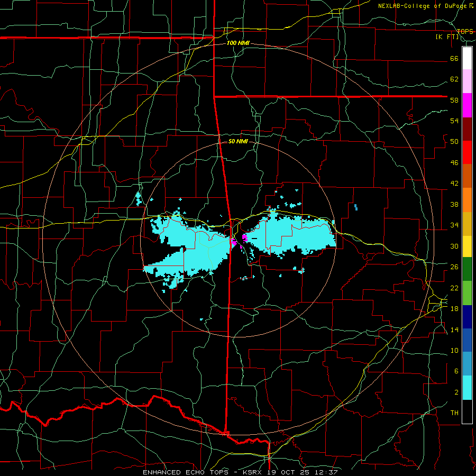The width and height of the screenshot is (476, 476).
Task: Select the '26' legend value
Action: coord(454,267)
